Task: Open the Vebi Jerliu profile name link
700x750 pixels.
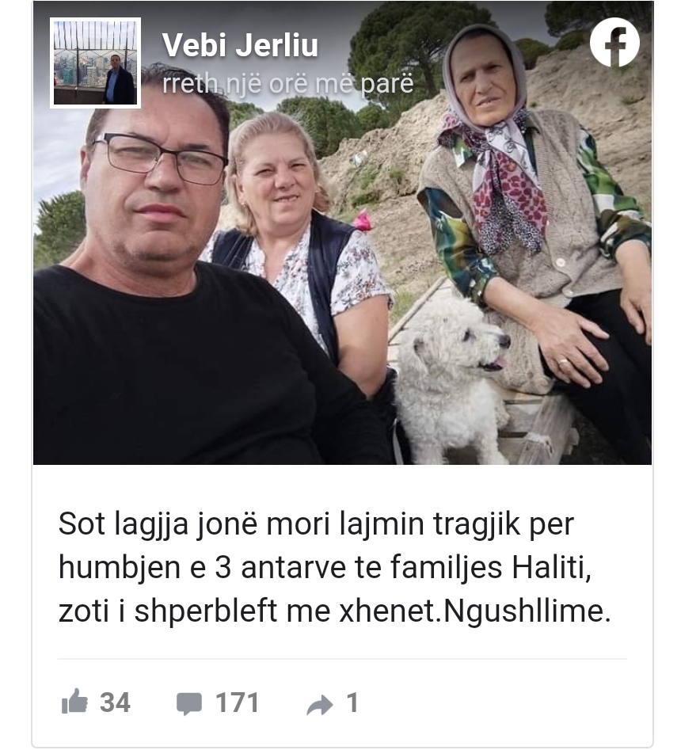Action: pyautogui.click(x=240, y=45)
